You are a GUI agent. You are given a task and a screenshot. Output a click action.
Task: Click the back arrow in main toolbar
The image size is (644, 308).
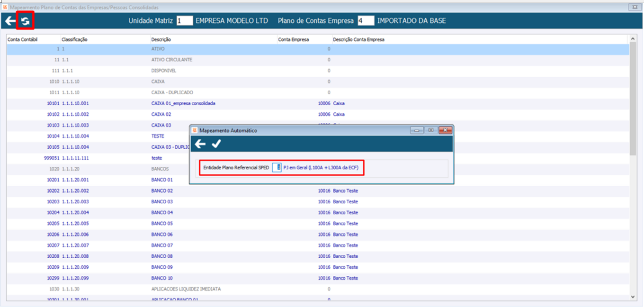click(x=10, y=21)
